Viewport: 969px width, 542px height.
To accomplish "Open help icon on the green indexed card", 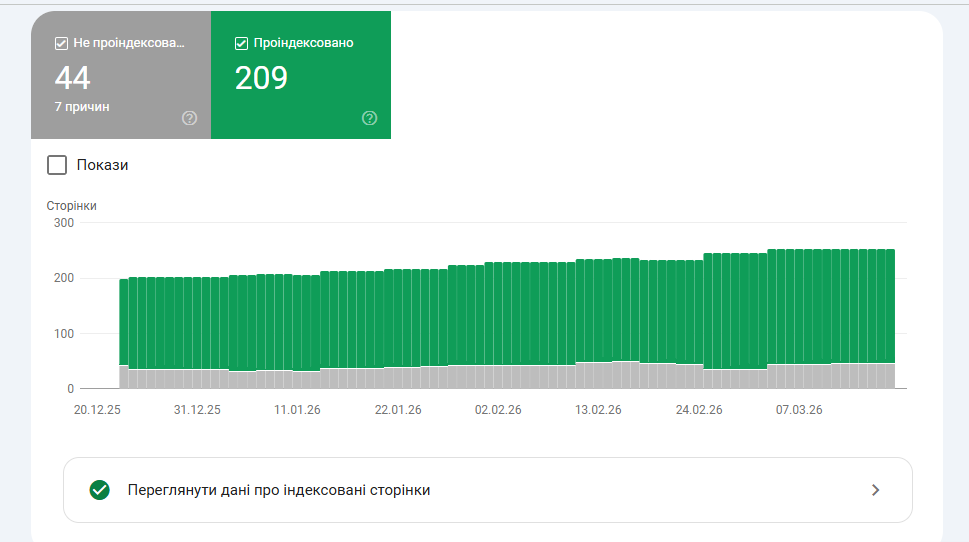I will pyautogui.click(x=370, y=118).
